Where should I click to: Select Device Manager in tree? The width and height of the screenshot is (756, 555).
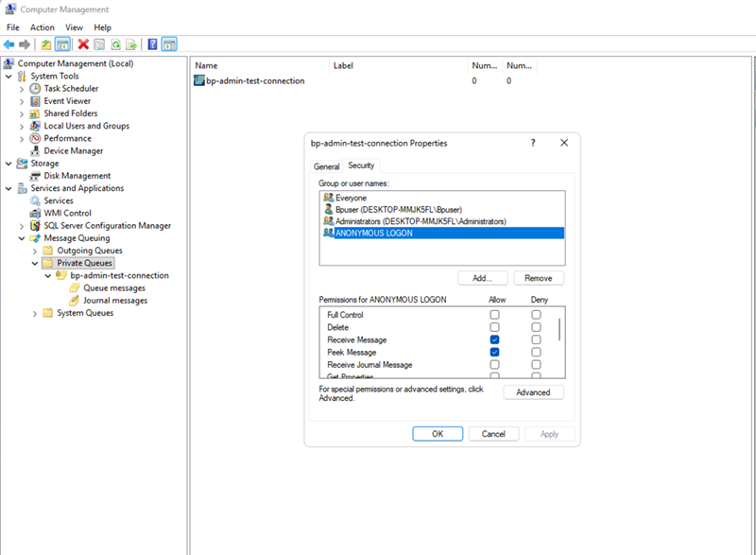[73, 150]
